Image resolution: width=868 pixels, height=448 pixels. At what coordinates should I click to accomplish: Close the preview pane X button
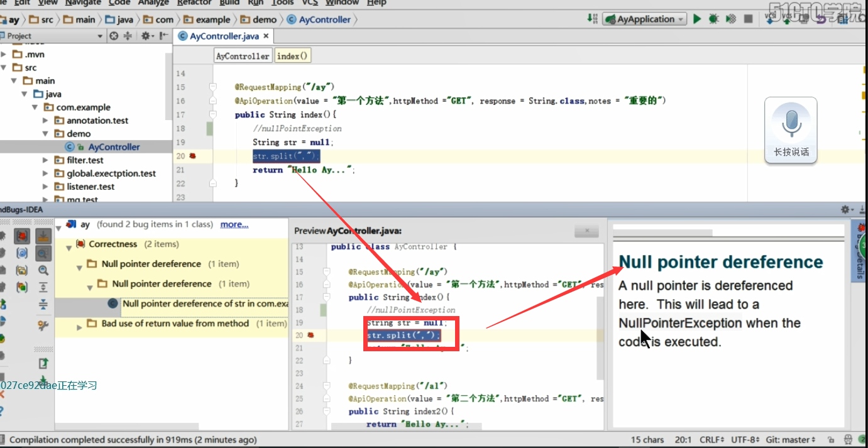(x=587, y=231)
